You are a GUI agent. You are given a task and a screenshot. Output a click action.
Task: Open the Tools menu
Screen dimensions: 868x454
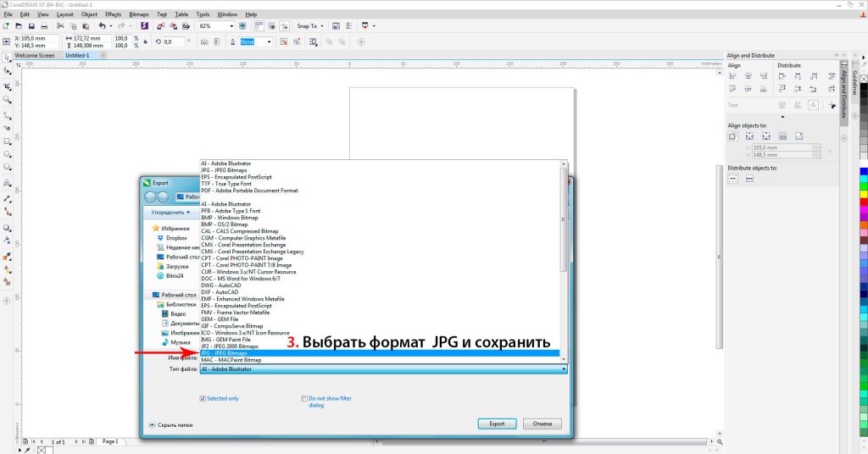pos(203,14)
